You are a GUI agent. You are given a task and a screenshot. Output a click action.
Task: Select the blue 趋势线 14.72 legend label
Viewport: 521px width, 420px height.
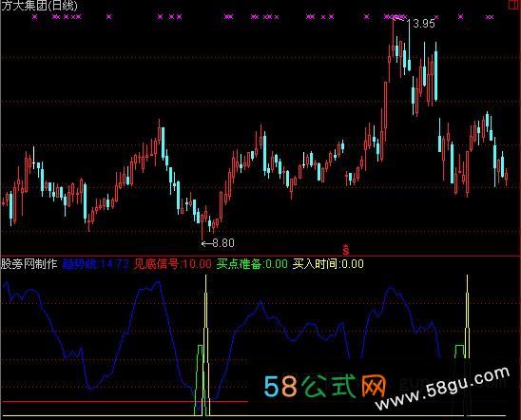[x=95, y=264]
